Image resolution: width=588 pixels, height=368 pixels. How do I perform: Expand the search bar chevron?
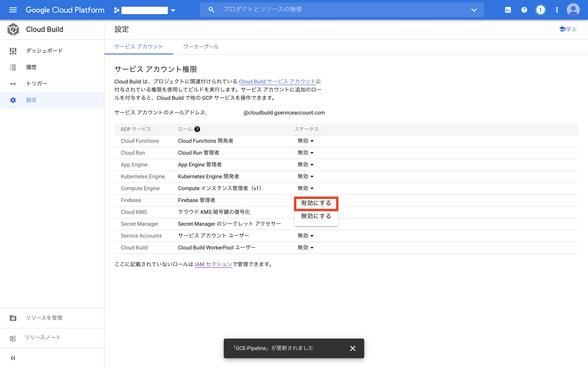[x=474, y=10]
